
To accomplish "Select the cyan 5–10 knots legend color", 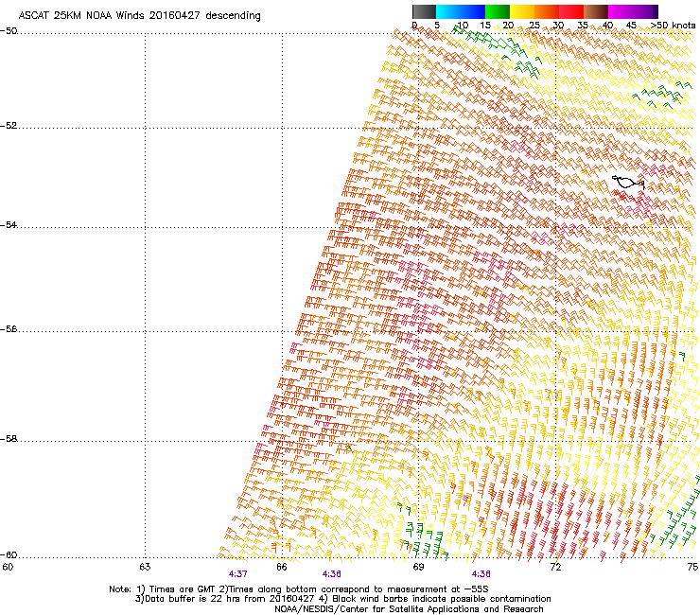I will [x=448, y=11].
